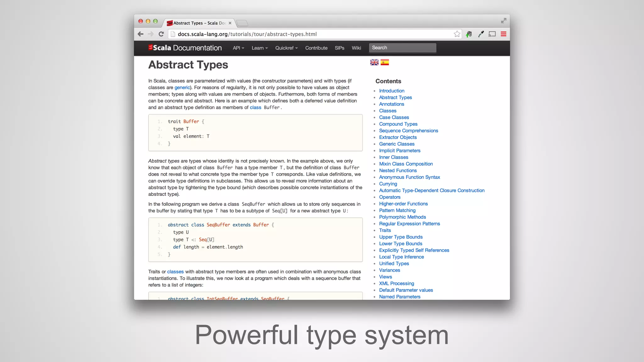The height and width of the screenshot is (362, 644).
Task: Click the green puzzle-piece extension icon
Action: 469,34
